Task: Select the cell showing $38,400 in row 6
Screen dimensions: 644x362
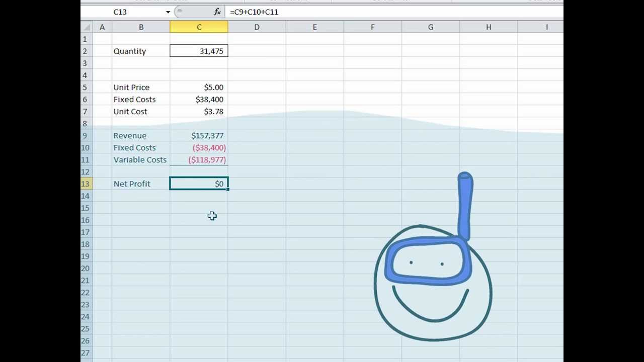Action: point(199,100)
